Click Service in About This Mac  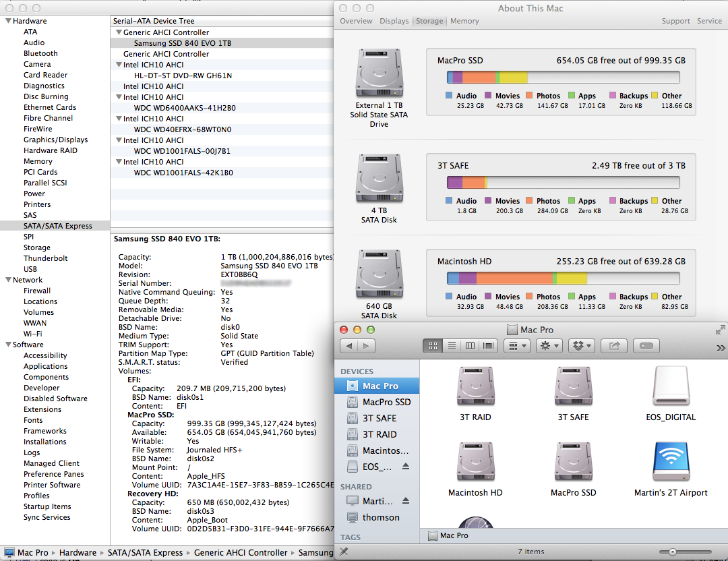tap(709, 21)
